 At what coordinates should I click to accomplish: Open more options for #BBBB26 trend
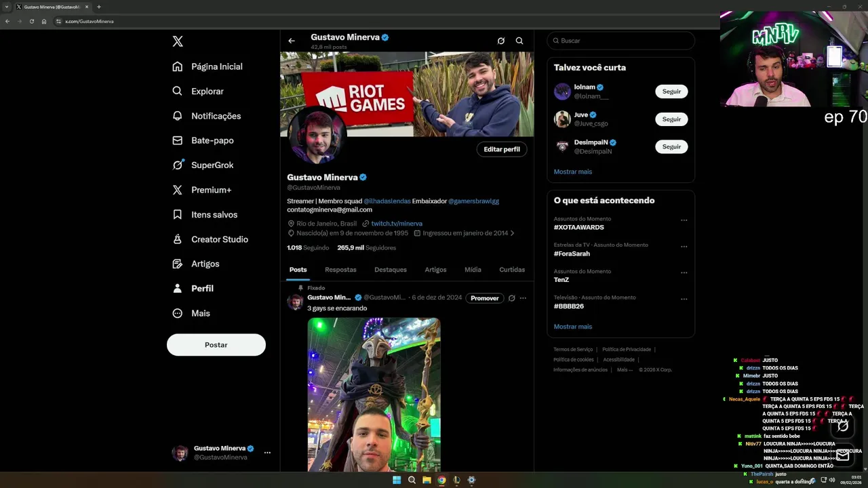(684, 299)
